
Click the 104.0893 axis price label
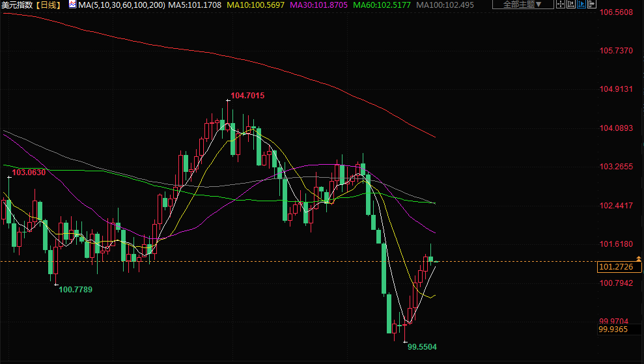click(616, 128)
